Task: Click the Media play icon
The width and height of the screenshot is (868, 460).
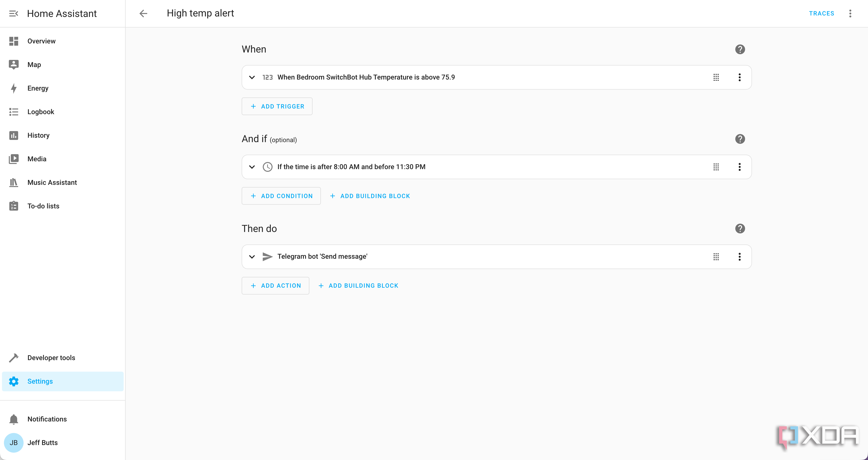Action: pyautogui.click(x=13, y=159)
